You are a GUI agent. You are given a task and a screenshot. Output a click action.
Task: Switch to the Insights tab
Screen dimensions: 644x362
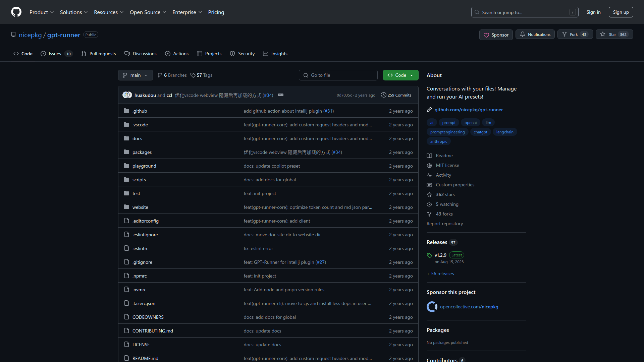pos(275,54)
